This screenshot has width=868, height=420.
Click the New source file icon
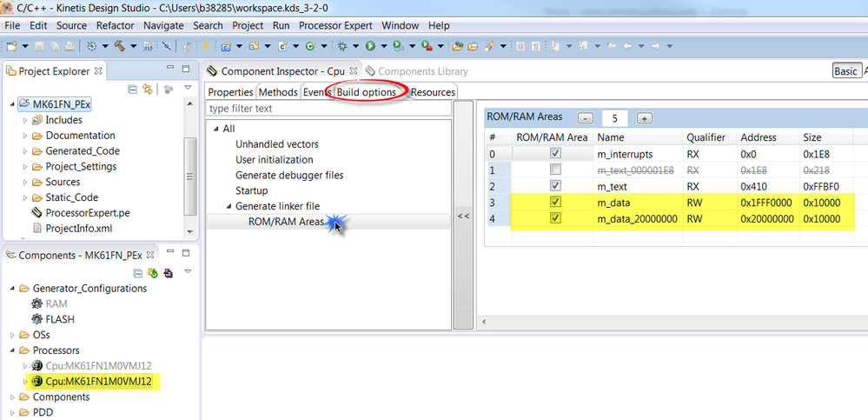click(x=282, y=46)
